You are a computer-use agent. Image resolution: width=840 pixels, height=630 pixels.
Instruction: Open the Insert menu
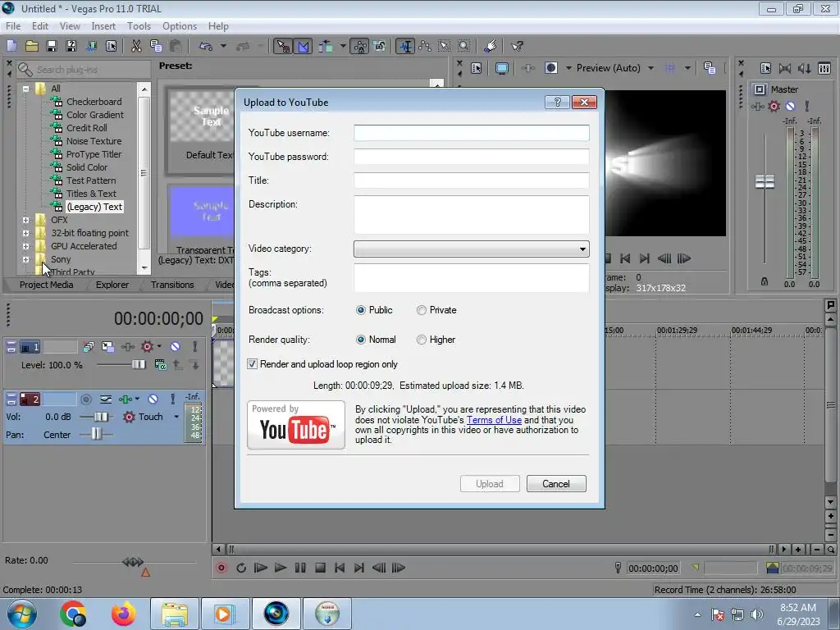[x=103, y=26]
